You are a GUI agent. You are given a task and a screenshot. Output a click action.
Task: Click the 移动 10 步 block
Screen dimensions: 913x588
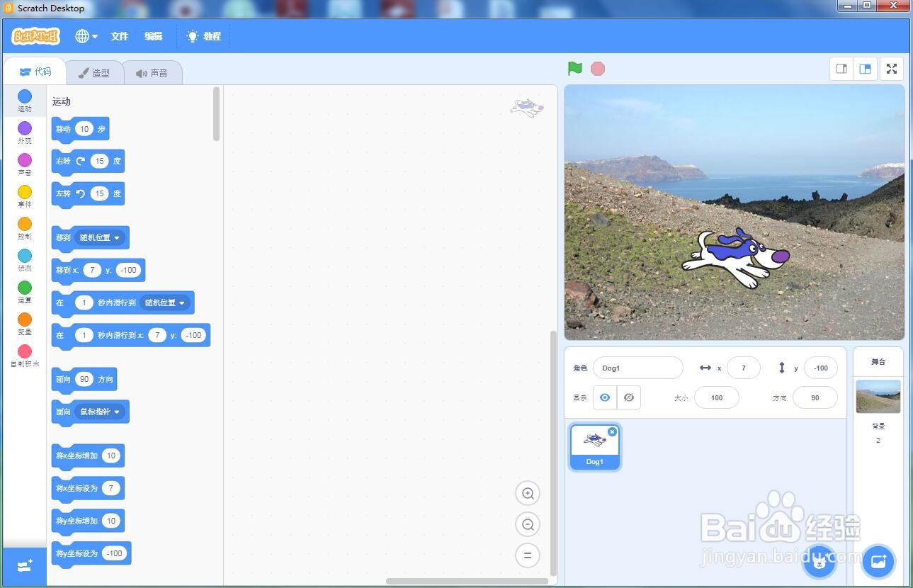point(81,130)
